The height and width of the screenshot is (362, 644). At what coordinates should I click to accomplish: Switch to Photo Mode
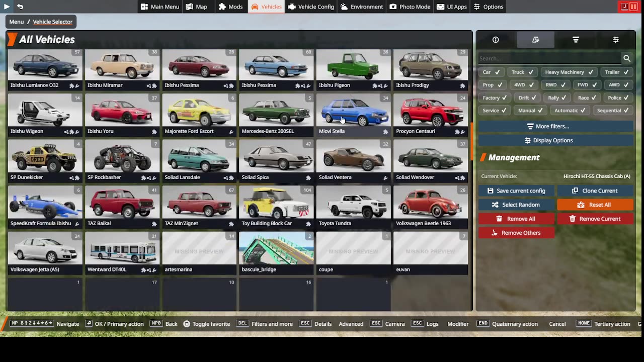point(410,7)
